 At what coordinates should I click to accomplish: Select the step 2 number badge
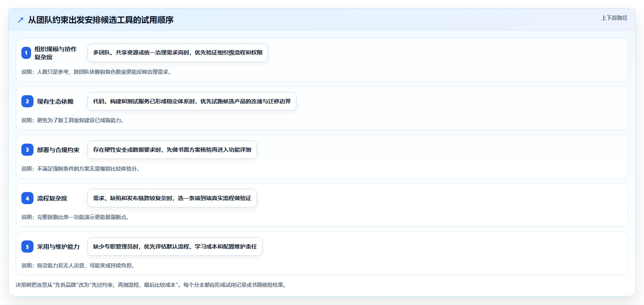tap(27, 101)
